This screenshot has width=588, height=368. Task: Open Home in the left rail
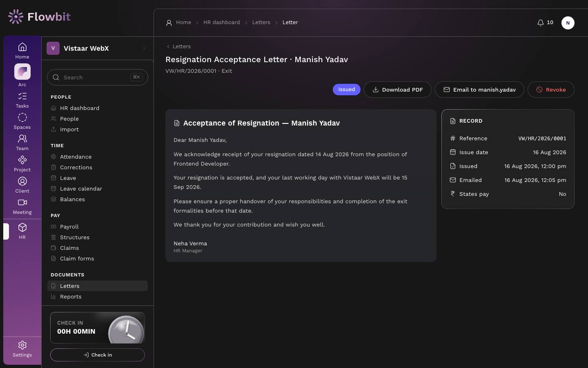click(22, 51)
